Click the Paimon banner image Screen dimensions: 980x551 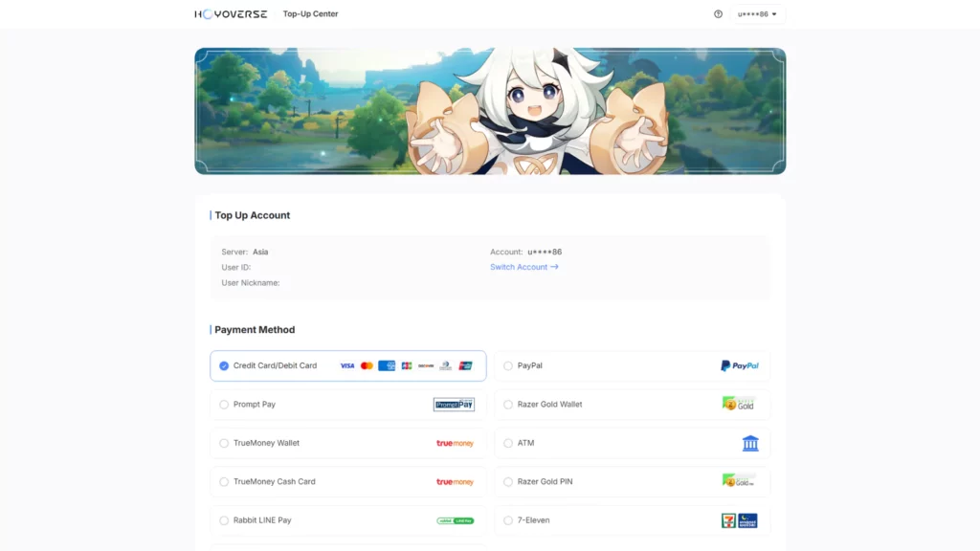coord(490,111)
